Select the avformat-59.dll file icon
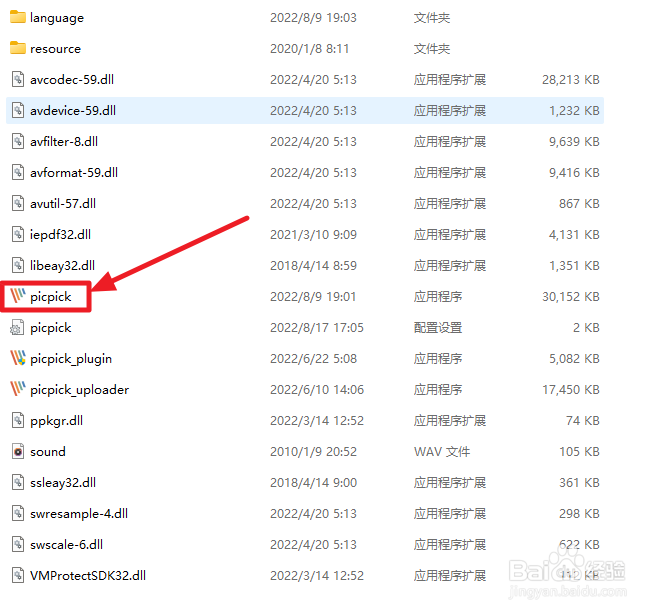Screen dimensions: 664x615 (18, 172)
